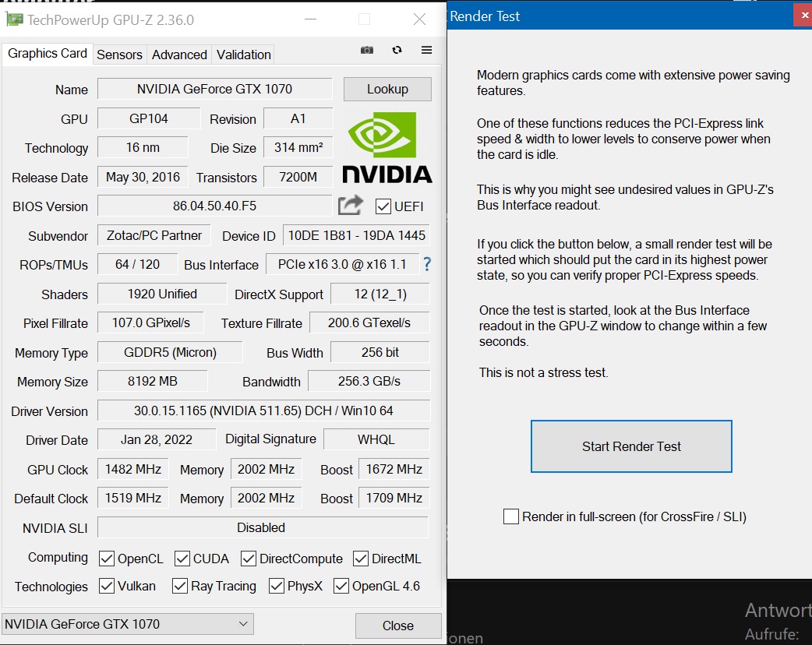Open the GPU-Z hamburger menu

(427, 50)
